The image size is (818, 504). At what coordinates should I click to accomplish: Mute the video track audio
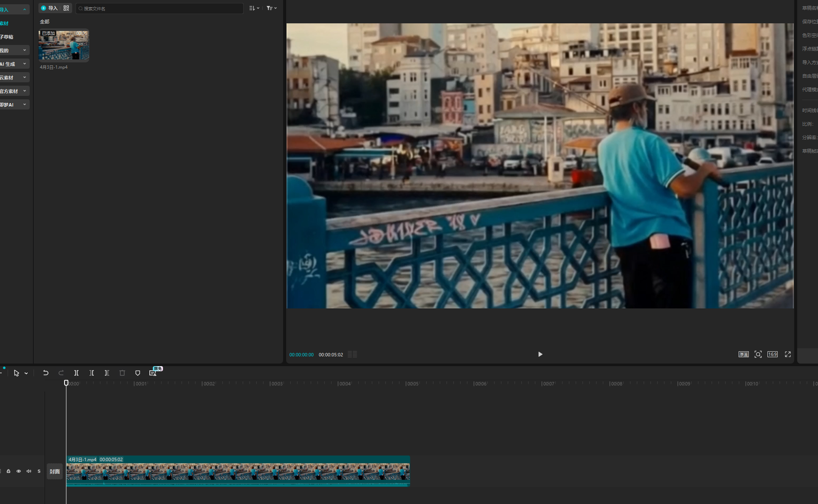click(29, 471)
